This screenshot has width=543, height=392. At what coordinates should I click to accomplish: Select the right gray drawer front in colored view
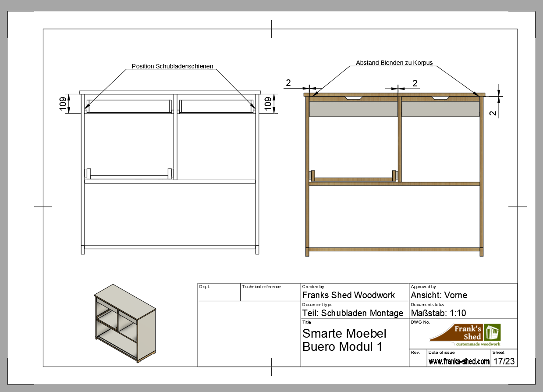440,110
